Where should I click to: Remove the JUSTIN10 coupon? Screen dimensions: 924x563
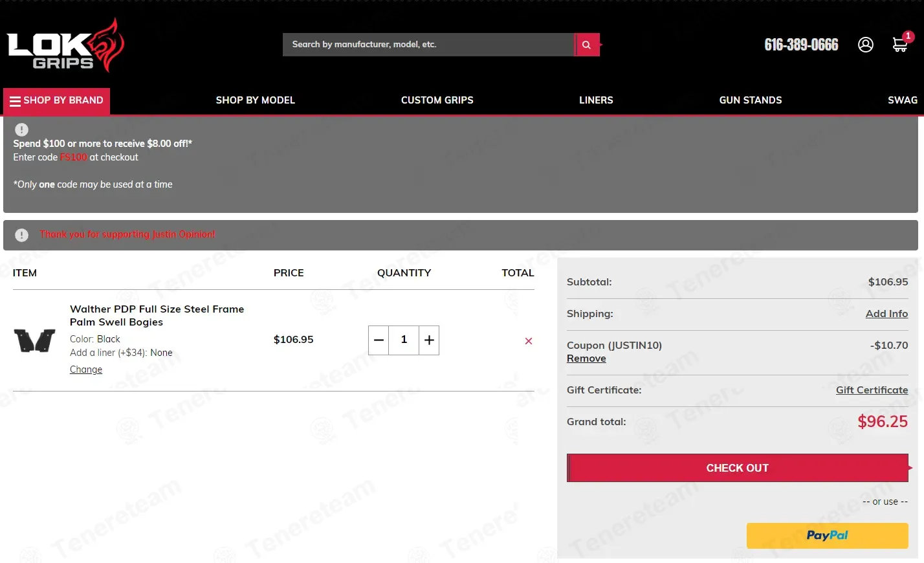tap(586, 359)
